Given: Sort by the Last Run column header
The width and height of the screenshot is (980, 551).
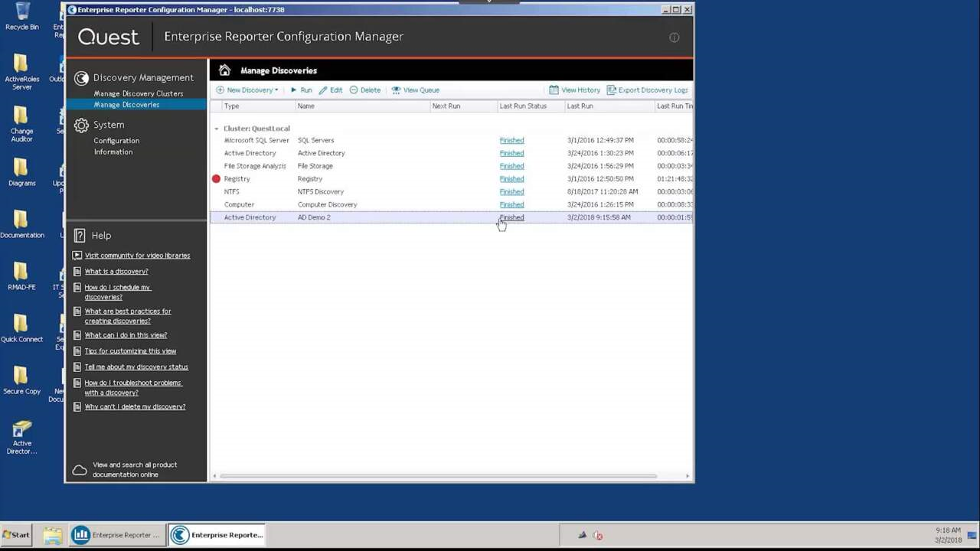Looking at the screenshot, I should (580, 106).
